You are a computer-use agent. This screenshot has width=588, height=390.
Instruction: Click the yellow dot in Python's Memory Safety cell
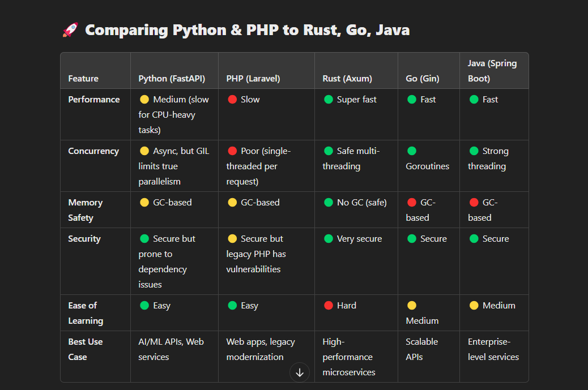(x=144, y=202)
